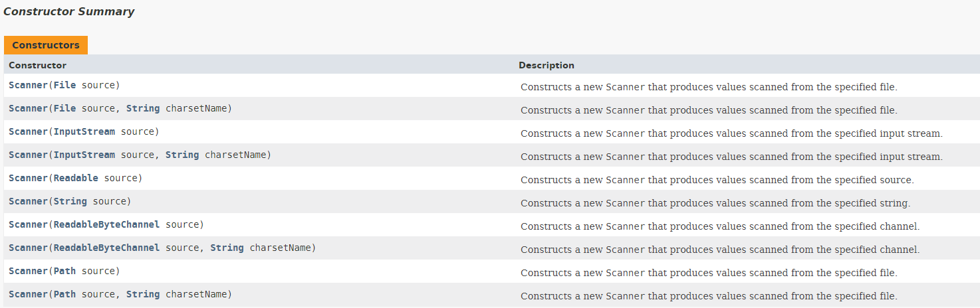The width and height of the screenshot is (980, 308).
Task: Open the Scanner(String source) constructor link
Action: coord(28,201)
